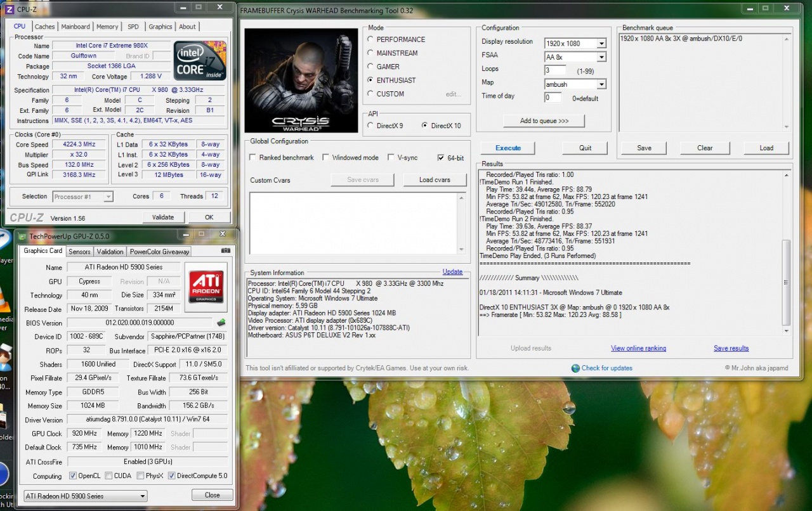Switch to Caches tab in CPU-Z

tap(44, 27)
